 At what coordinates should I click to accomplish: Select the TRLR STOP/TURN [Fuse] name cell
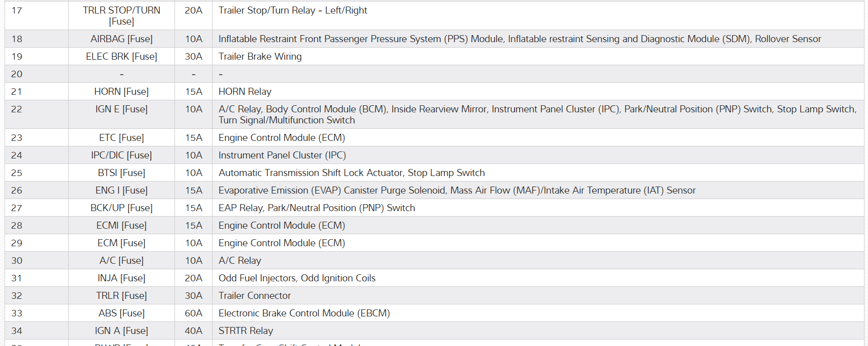pyautogui.click(x=121, y=16)
